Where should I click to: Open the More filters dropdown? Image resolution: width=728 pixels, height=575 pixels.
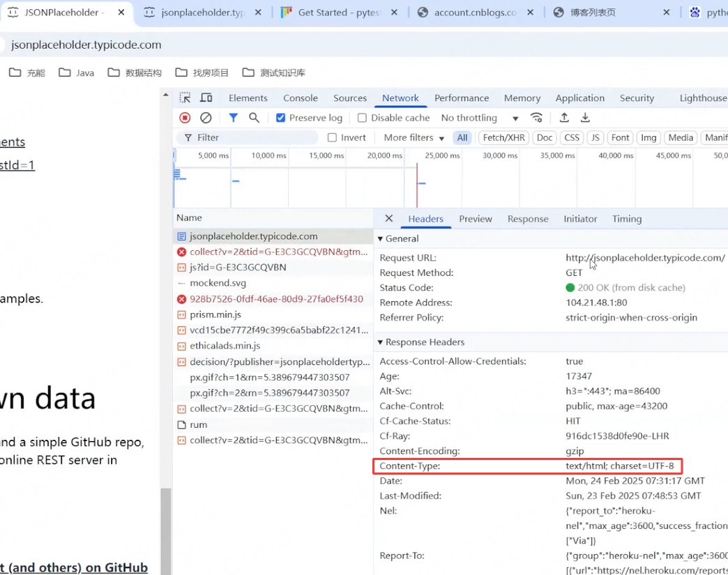[x=414, y=138]
